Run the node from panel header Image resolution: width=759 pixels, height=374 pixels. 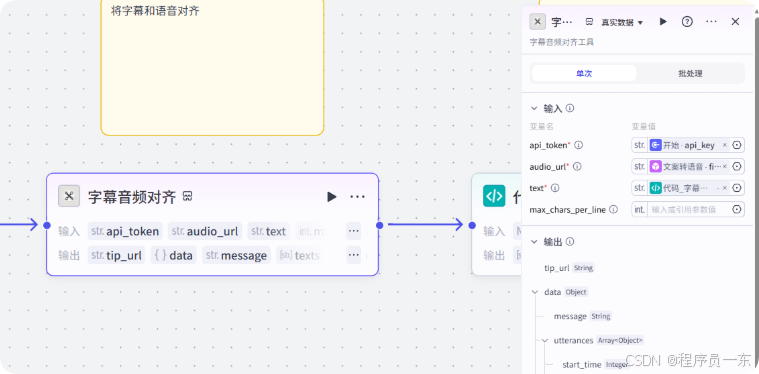pyautogui.click(x=663, y=22)
